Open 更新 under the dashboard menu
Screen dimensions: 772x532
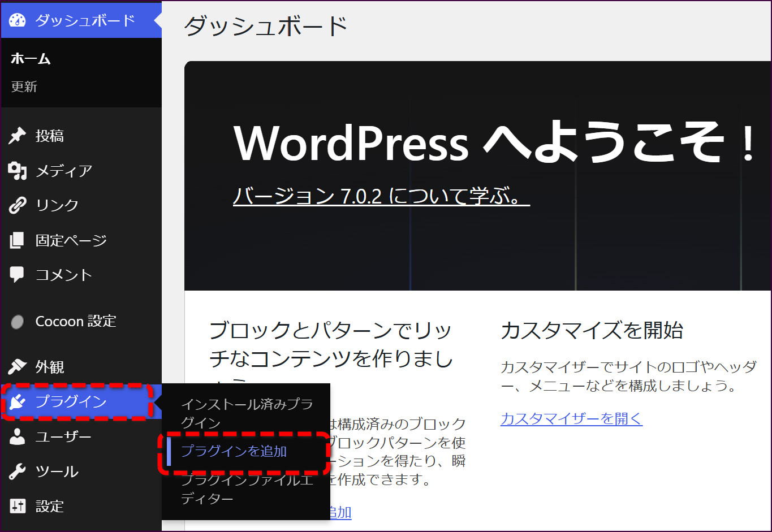click(x=24, y=86)
